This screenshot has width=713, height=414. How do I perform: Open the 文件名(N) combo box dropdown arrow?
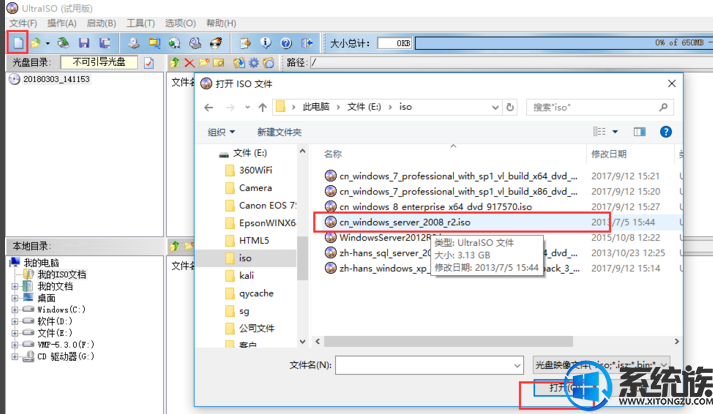pyautogui.click(x=517, y=365)
